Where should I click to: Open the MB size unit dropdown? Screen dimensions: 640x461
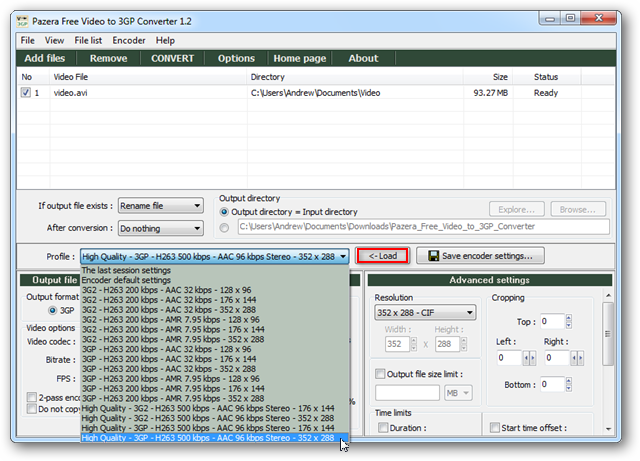coord(458,393)
